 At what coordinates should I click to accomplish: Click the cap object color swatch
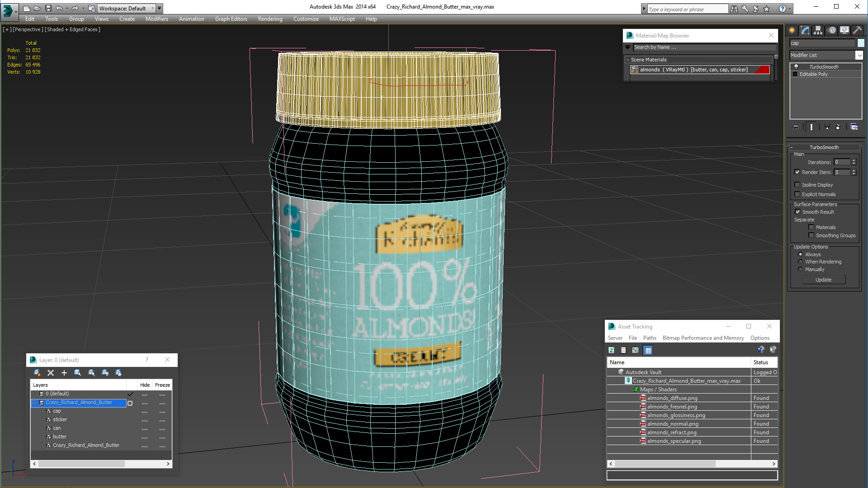[x=861, y=43]
